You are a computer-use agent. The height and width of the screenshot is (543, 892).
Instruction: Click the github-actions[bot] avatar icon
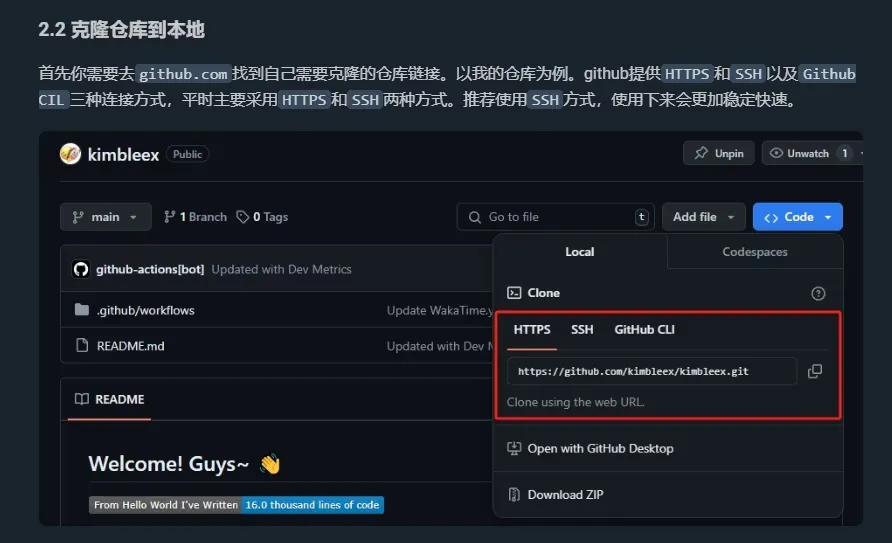[81, 269]
